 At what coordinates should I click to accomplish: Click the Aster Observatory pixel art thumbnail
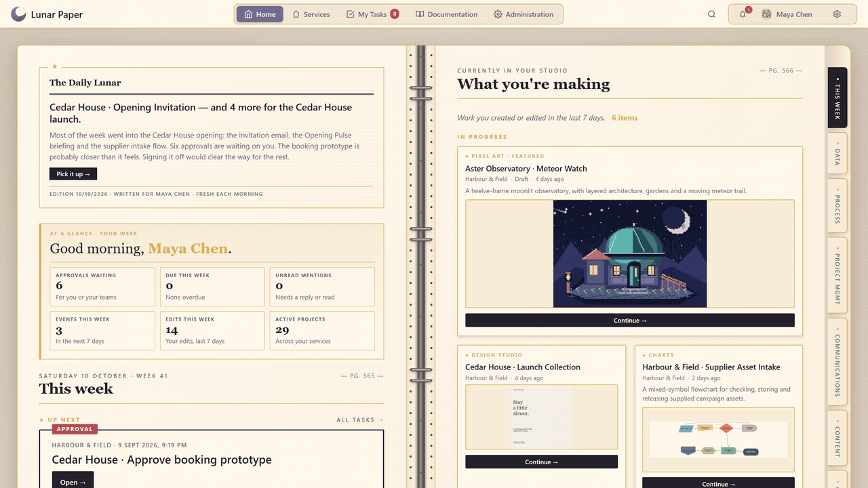click(x=630, y=253)
